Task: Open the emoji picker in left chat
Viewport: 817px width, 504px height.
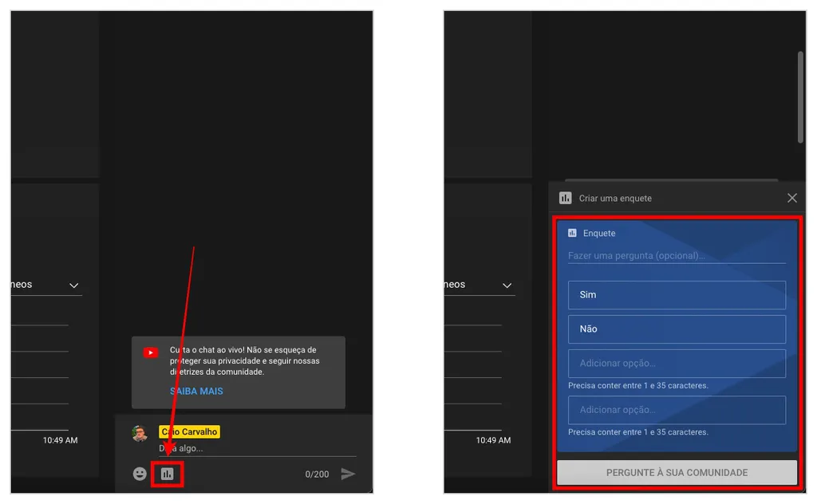Action: (x=140, y=474)
